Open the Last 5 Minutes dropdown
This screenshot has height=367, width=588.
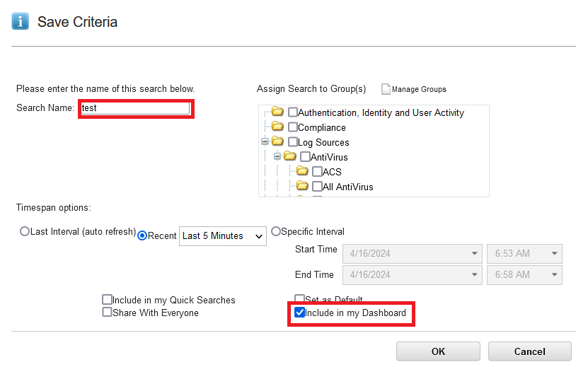coord(223,236)
